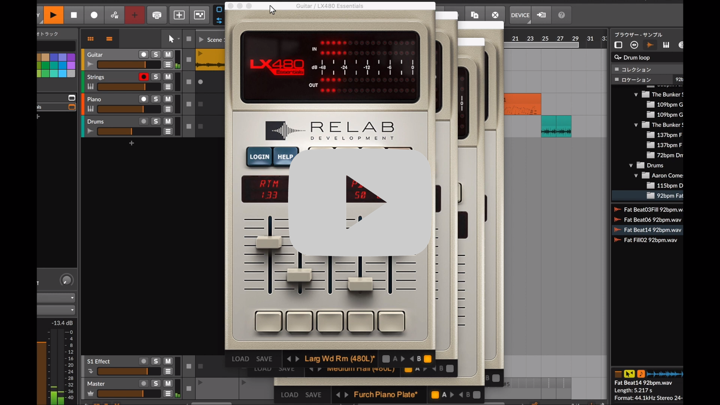Click the Drum loop search field

click(x=648, y=57)
